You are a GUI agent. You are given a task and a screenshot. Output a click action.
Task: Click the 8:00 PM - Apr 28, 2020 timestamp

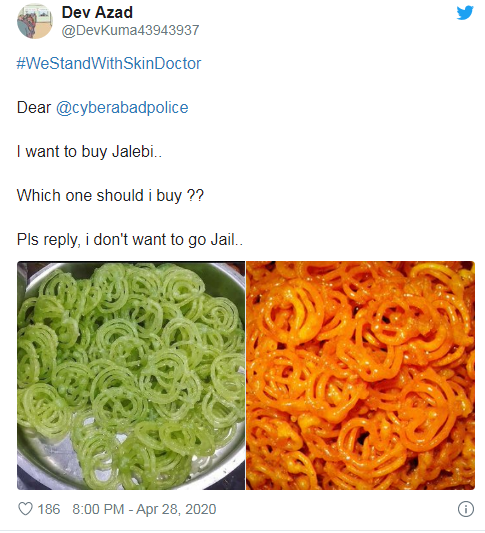pyautogui.click(x=144, y=509)
